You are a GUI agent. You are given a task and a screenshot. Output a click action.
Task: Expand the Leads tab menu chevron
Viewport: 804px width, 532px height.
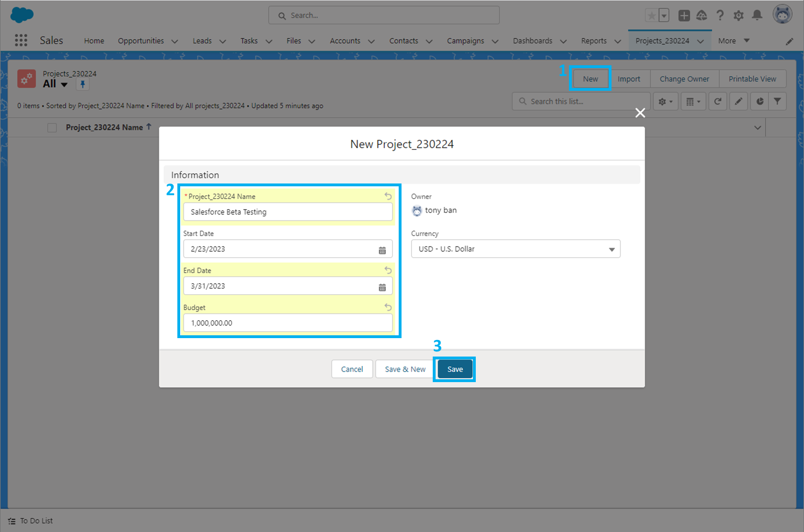[222, 41]
